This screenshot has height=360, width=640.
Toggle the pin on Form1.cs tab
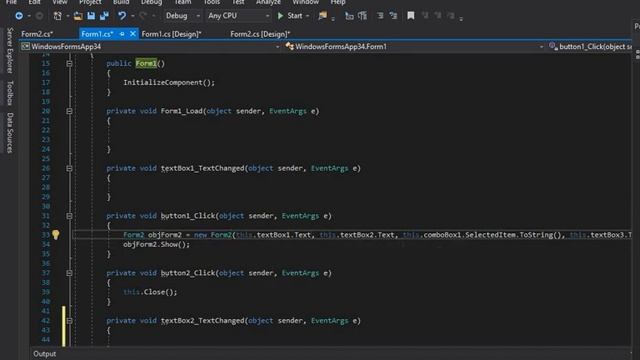(122, 34)
